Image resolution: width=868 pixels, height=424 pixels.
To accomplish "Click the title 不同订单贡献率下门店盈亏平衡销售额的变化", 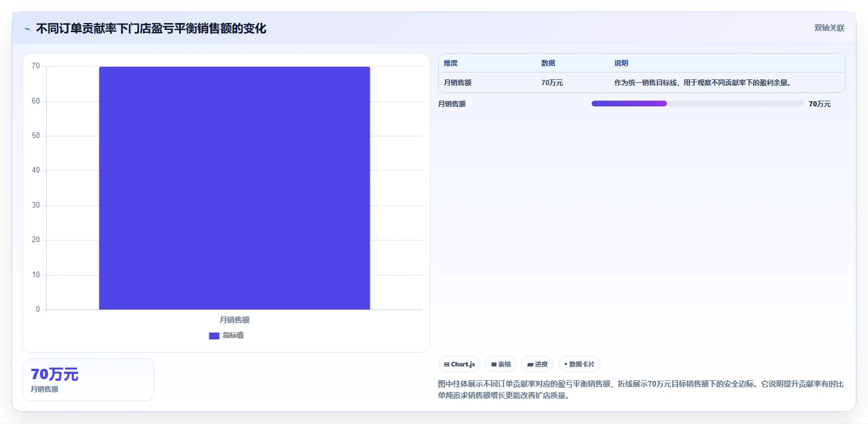I will coord(151,29).
